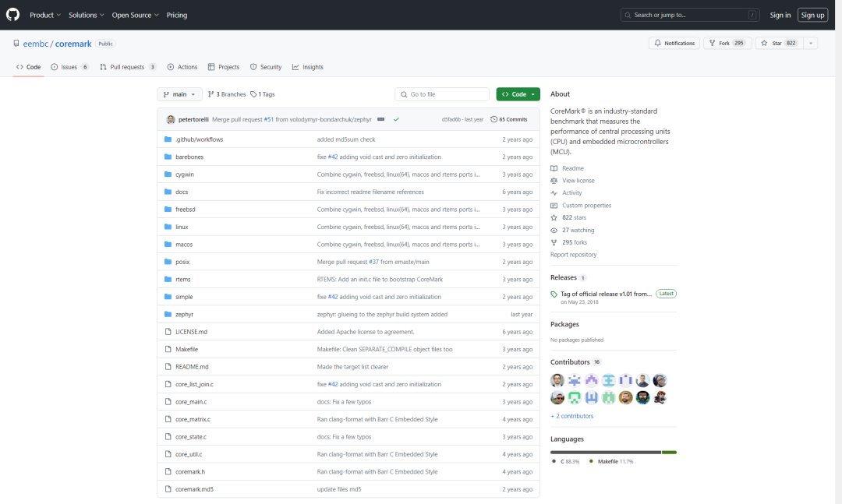Click the README.md file icon
Viewport: 842px width, 504px height.
click(x=168, y=367)
